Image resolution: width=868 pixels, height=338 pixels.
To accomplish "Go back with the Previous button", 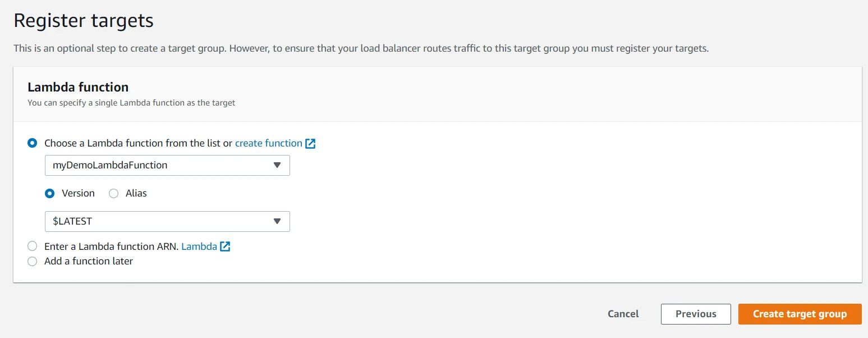I will 696,314.
